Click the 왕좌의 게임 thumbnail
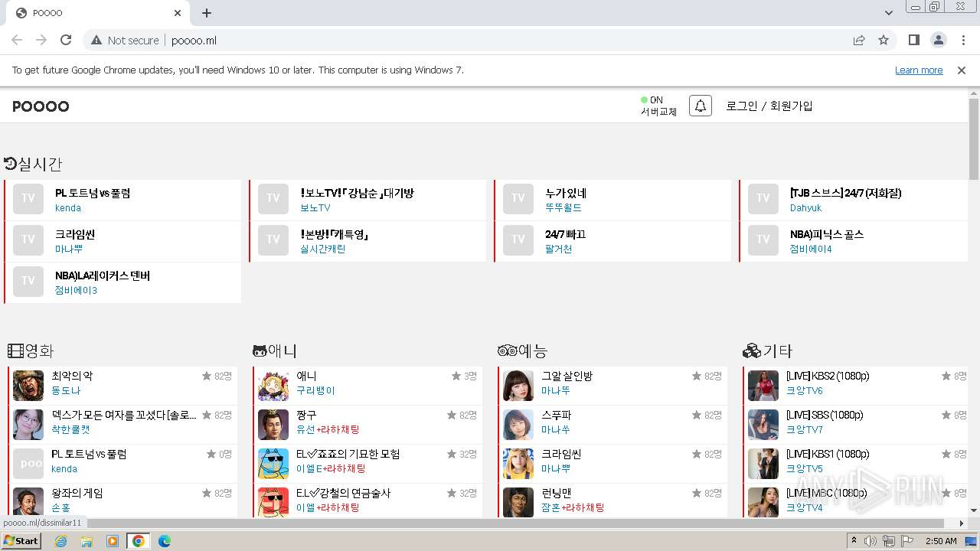Screen dimensions: 980x551 point(28,503)
